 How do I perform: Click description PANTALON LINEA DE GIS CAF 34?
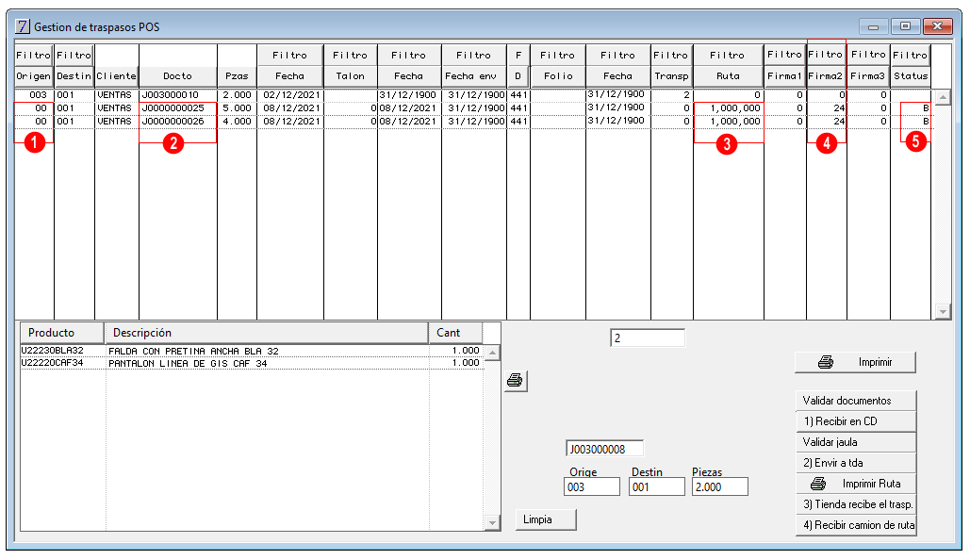click(189, 364)
